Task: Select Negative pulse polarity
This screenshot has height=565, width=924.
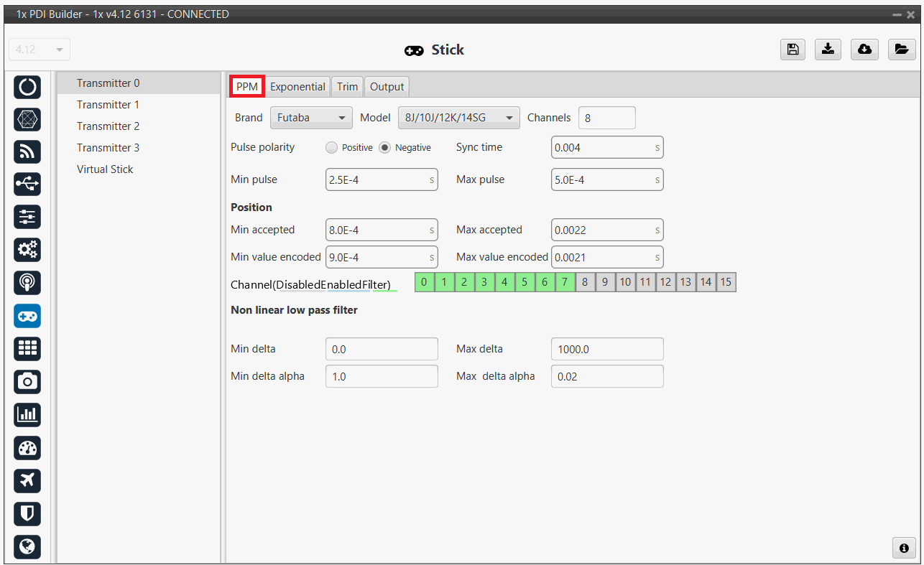Action: (385, 148)
